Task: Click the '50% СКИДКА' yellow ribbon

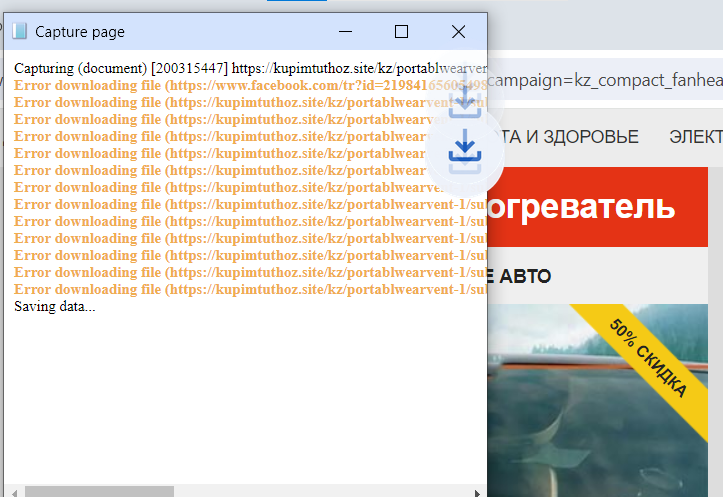Action: (x=648, y=358)
